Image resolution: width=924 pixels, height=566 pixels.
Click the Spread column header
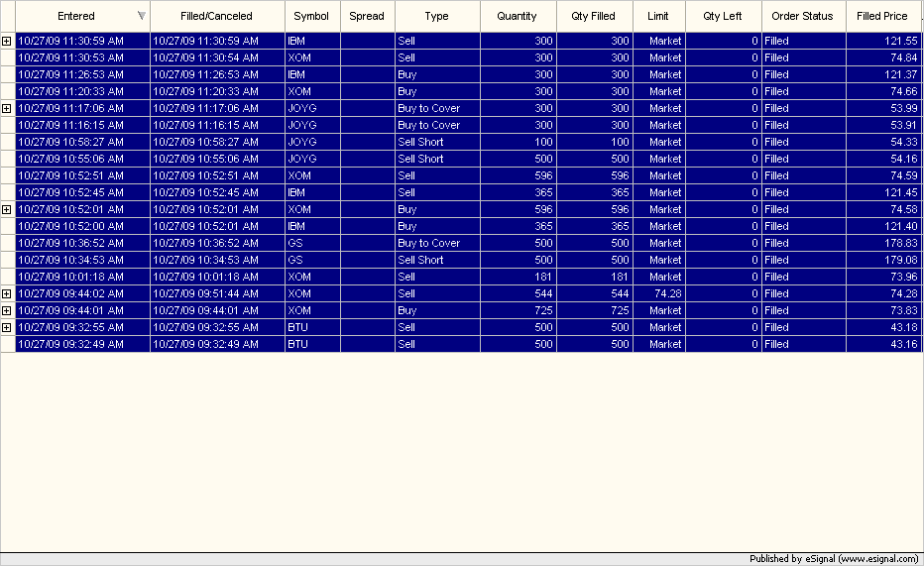367,17
